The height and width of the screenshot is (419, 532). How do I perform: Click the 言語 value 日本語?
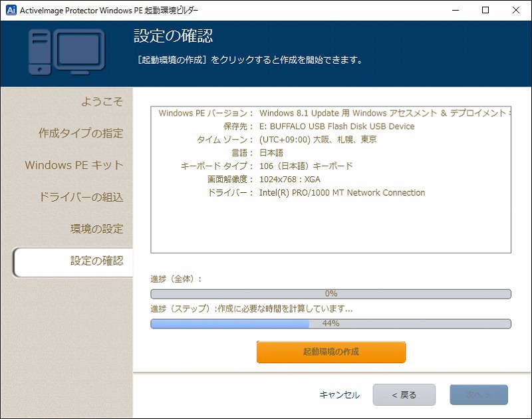pyautogui.click(x=271, y=153)
